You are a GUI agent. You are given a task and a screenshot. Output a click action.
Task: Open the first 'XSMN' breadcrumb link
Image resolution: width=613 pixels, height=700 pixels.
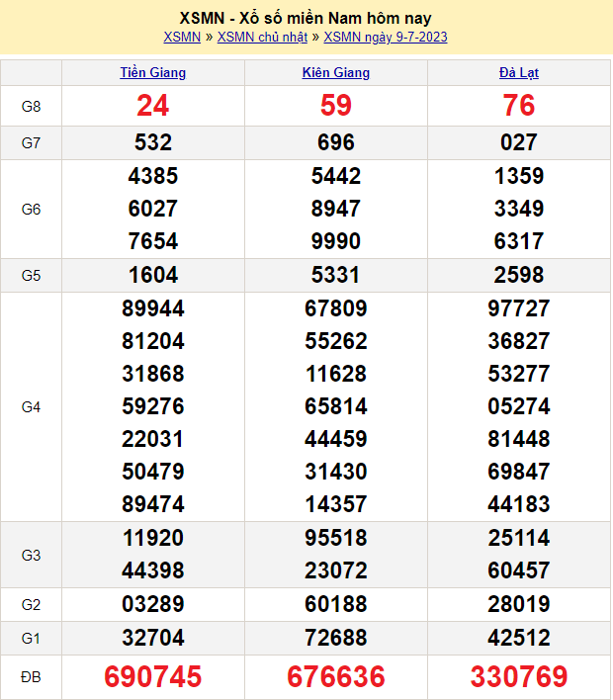coord(182,38)
